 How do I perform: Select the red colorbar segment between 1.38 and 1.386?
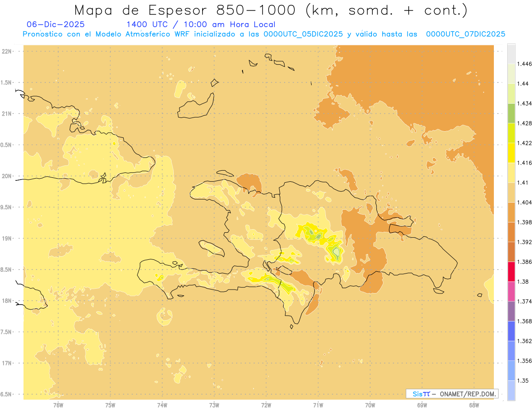coord(511,271)
